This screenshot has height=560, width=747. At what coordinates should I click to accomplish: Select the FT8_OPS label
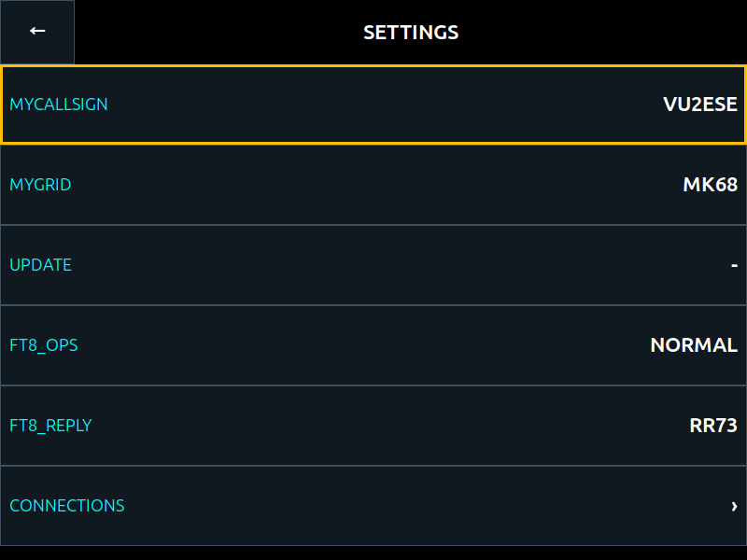[x=43, y=345]
